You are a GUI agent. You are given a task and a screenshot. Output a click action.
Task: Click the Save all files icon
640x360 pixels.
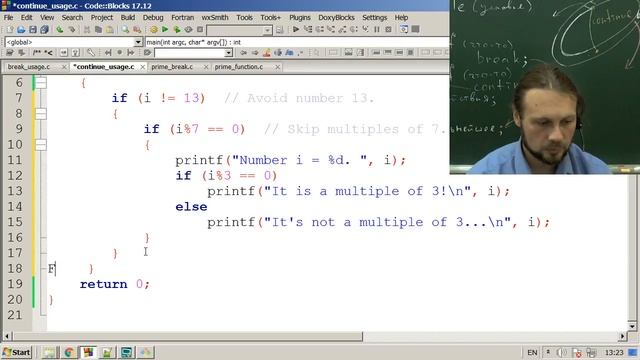pos(44,29)
